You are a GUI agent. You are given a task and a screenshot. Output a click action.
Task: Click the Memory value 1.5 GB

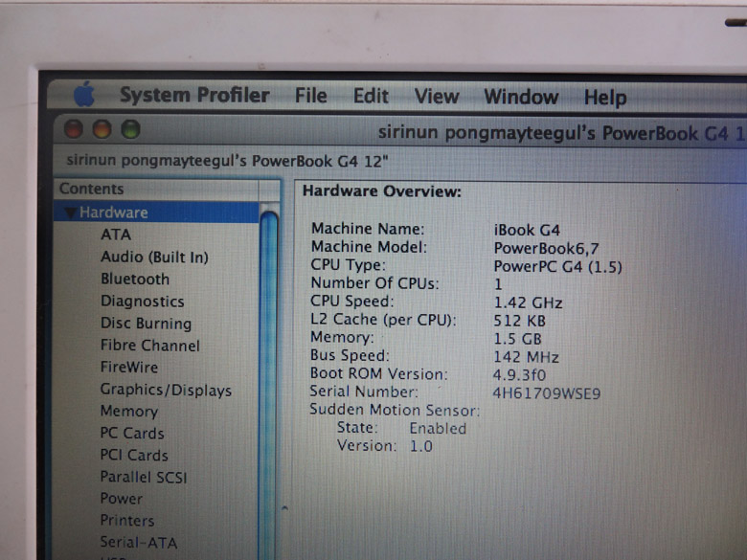517,339
